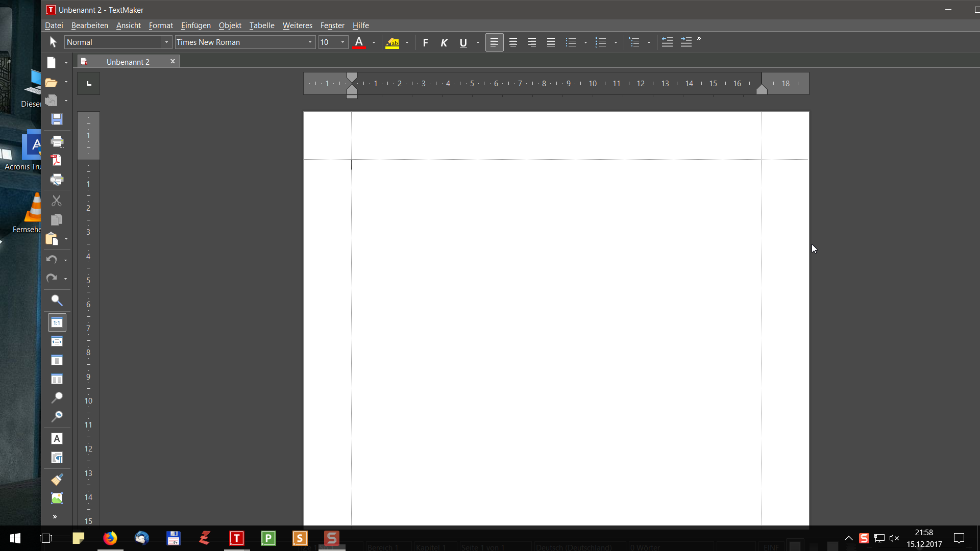Apply the yellow text highlight color

(x=392, y=43)
